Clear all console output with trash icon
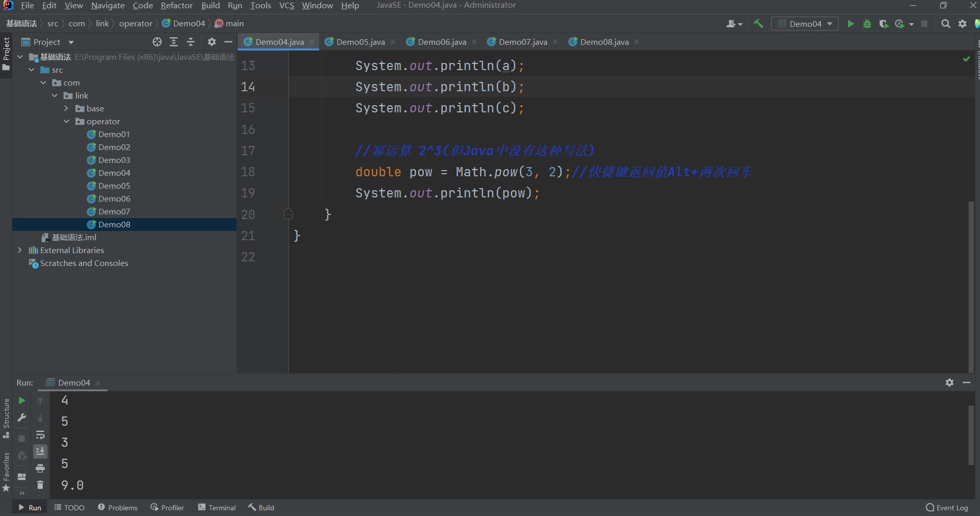Viewport: 980px width, 516px height. [x=40, y=485]
